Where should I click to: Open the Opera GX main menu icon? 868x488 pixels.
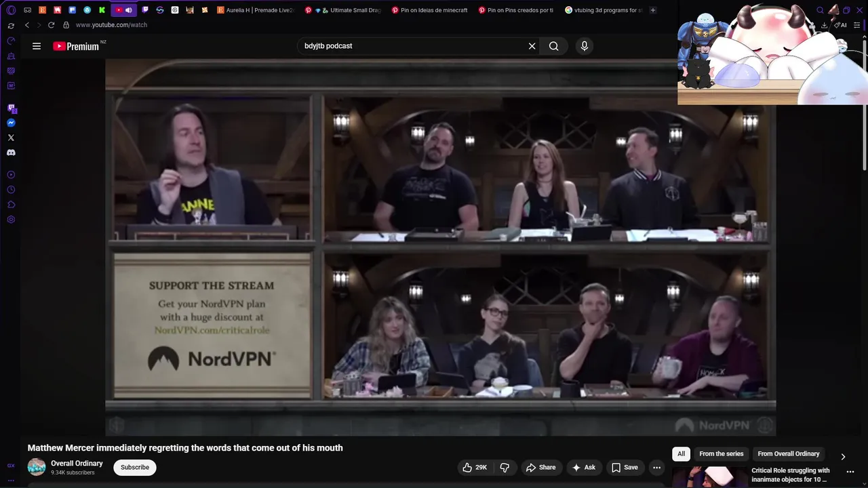(x=11, y=10)
